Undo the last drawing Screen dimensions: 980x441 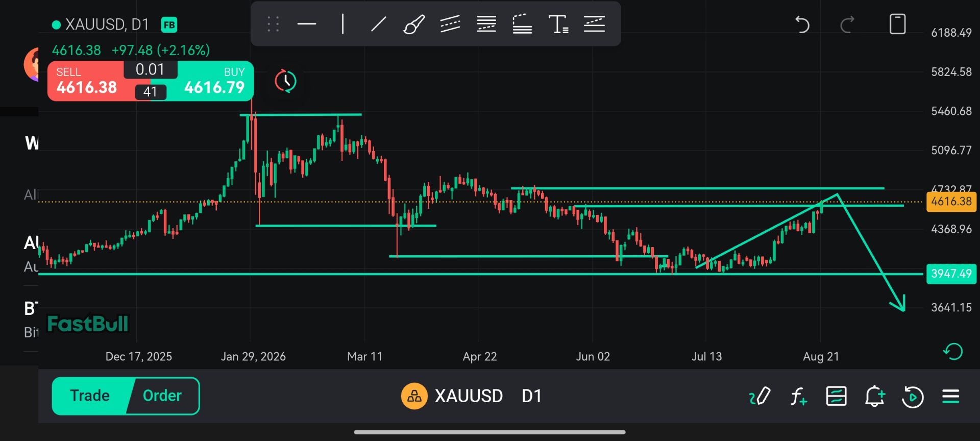[802, 24]
